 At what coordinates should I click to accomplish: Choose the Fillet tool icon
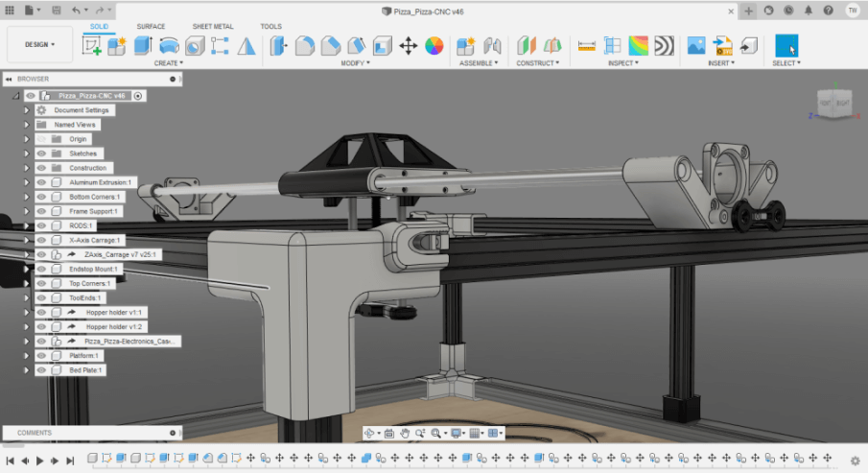305,45
